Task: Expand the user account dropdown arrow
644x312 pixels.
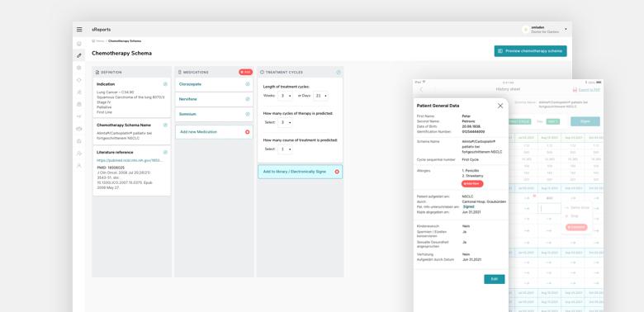Action: [x=566, y=30]
